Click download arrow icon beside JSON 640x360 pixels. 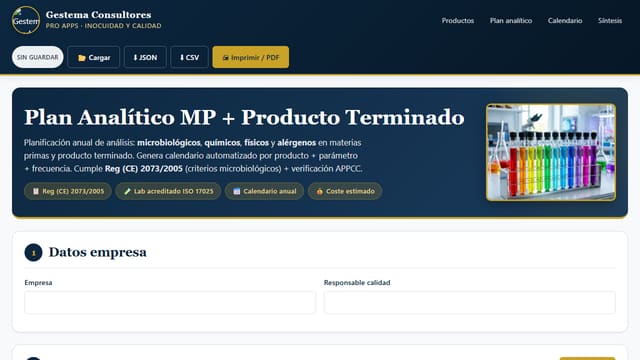point(136,58)
